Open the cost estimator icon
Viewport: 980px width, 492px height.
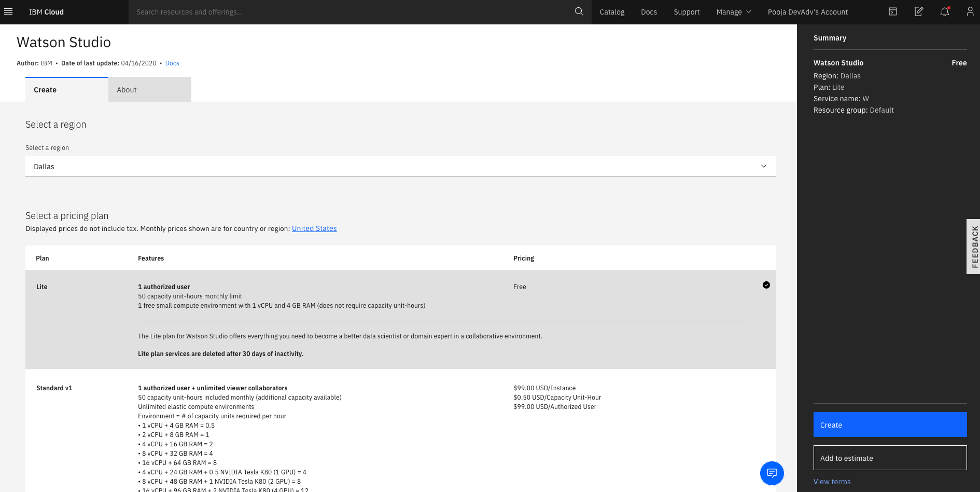coord(893,11)
